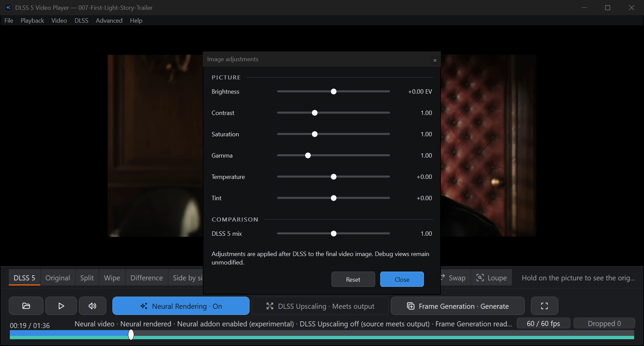Click the Brightness +0.00 EV value
Viewport: 644px width, 346px height.
[420, 92]
